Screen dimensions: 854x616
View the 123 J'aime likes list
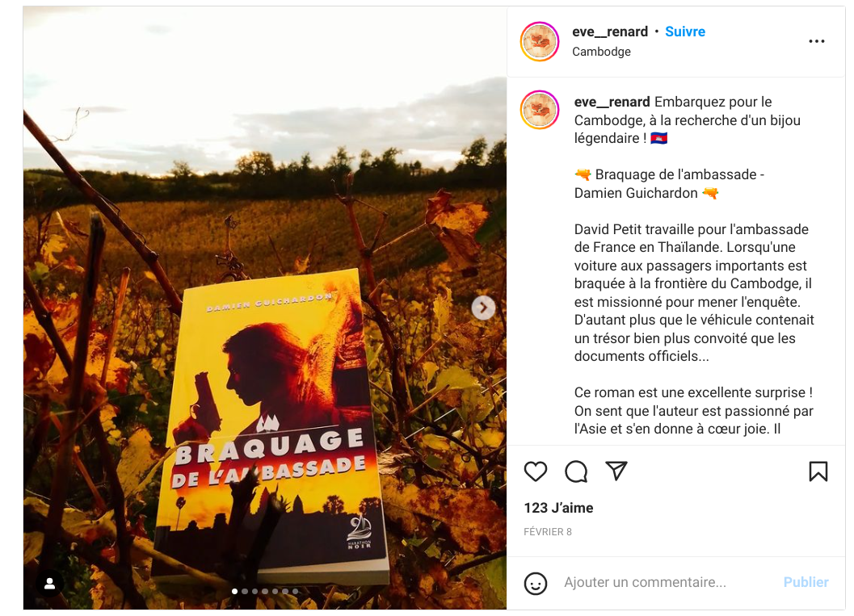(558, 508)
